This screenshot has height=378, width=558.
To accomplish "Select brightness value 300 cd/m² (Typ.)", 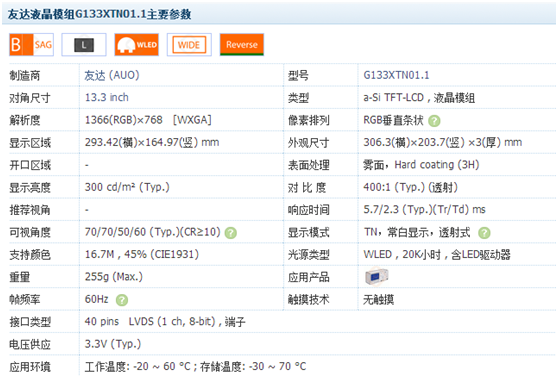I will coord(127,187).
